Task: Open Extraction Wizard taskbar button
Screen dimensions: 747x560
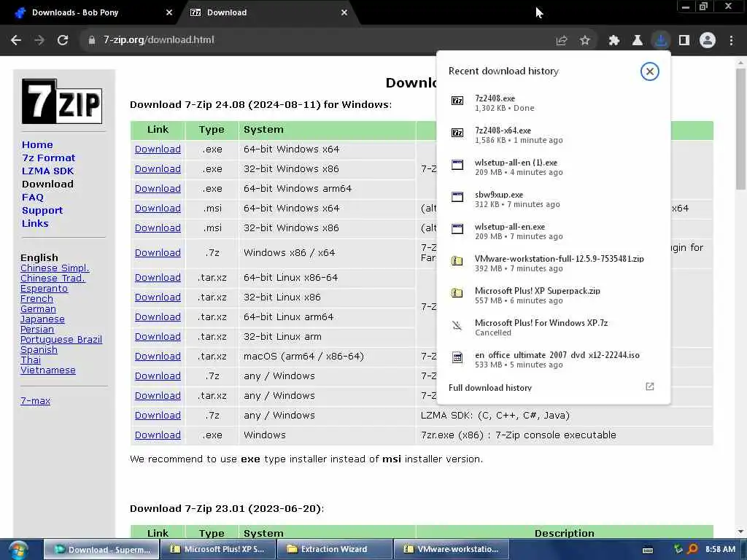Action: pyautogui.click(x=334, y=550)
